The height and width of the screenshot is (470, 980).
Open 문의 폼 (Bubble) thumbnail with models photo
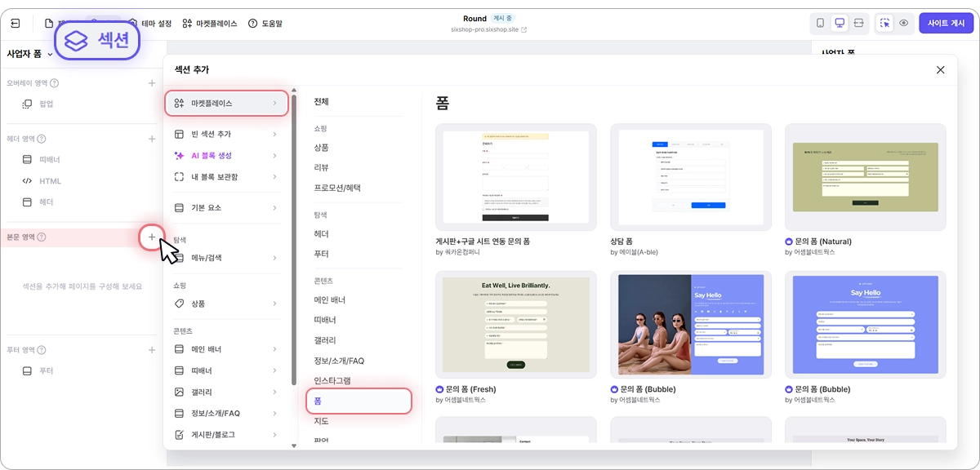coord(691,325)
